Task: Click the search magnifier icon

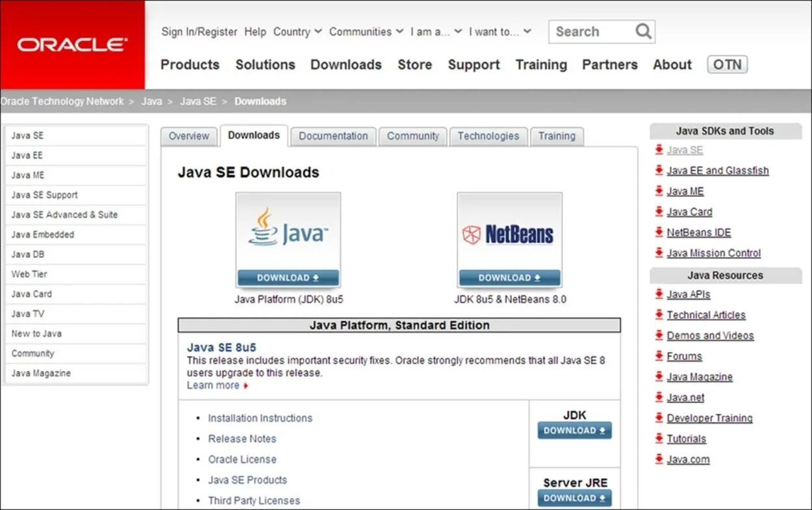Action: (643, 31)
